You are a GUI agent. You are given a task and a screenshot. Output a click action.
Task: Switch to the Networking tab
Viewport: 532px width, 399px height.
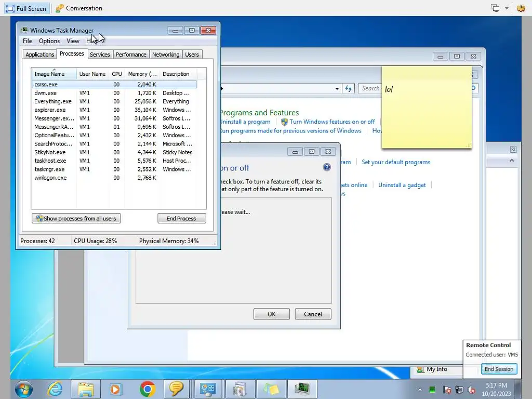pyautogui.click(x=166, y=55)
